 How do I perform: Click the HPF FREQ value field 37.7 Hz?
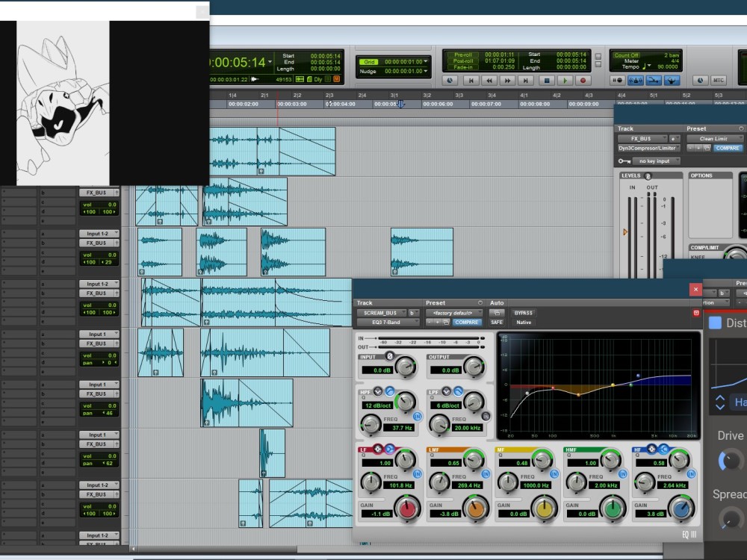(400, 428)
